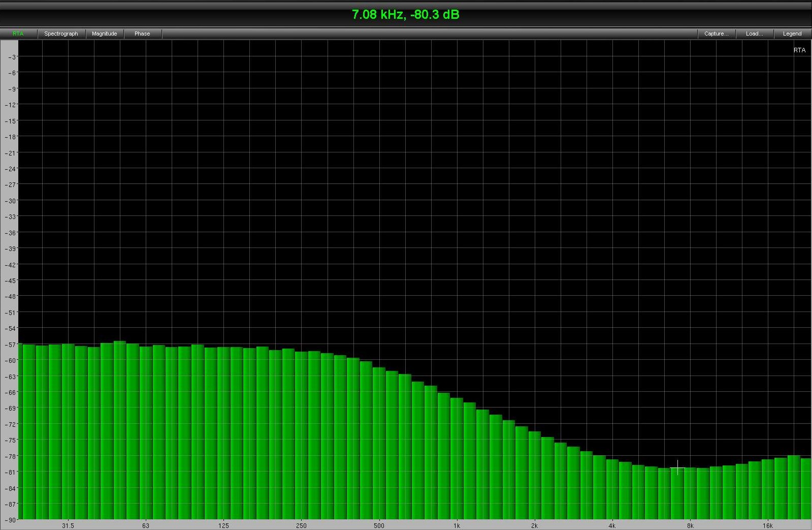Click the white crosshair cursor on the graph
Screen dimensions: 812x530
[677, 467]
